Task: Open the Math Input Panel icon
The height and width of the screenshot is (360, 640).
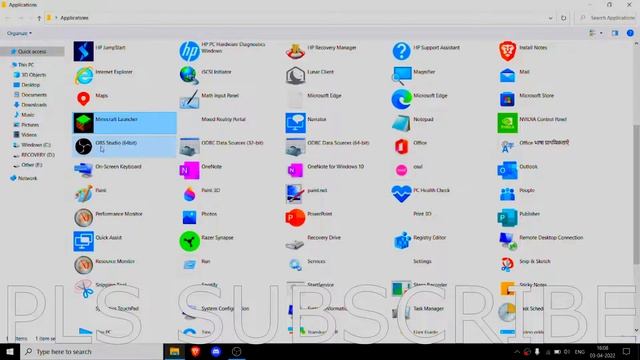Action: click(x=189, y=99)
